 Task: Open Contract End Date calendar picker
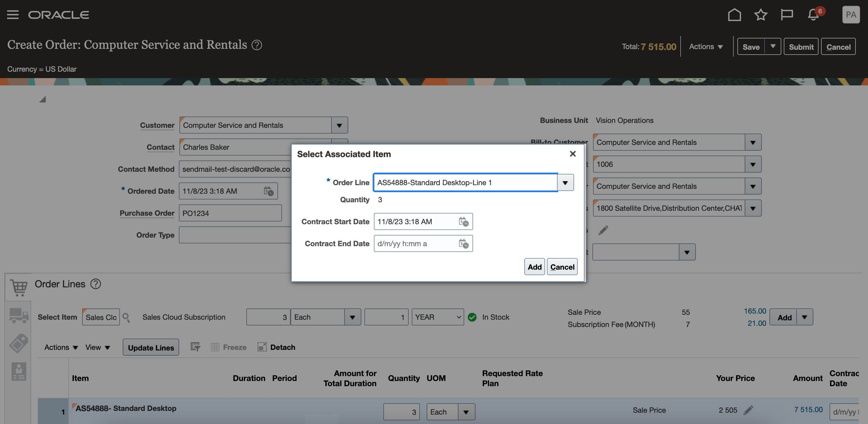[464, 243]
